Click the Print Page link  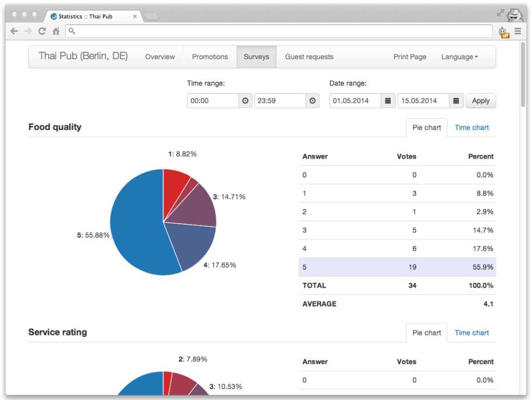coord(409,57)
